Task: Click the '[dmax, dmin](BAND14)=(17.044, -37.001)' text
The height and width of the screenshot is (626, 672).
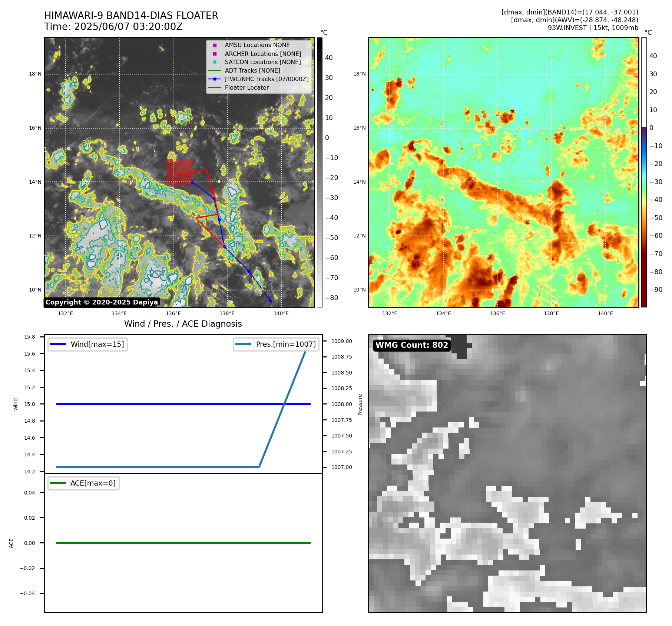Action: pyautogui.click(x=570, y=12)
